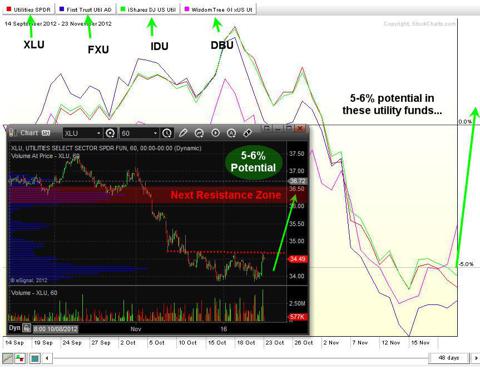Screen dimensions: 480x369
Task: Click the lock icon next to Dyn
Action: pos(27,328)
